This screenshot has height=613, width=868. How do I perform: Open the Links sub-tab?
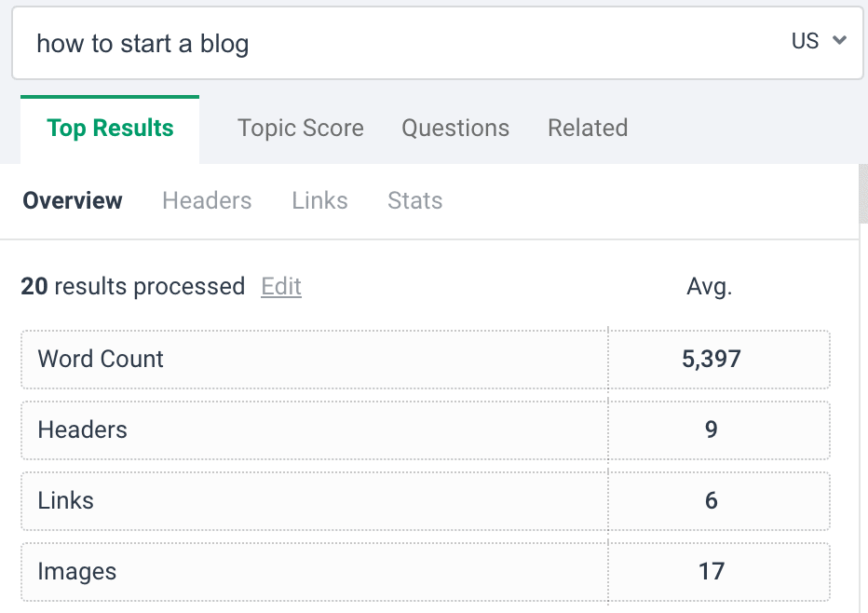coord(320,200)
